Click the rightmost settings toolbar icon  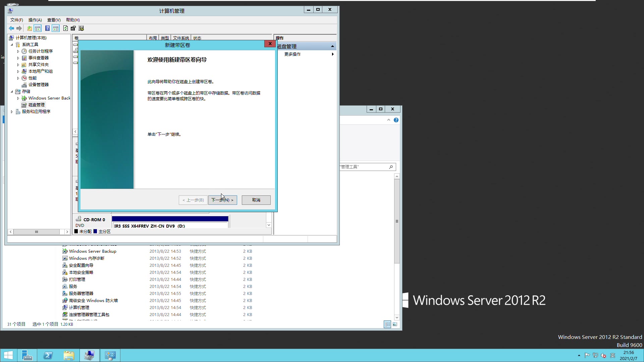pyautogui.click(x=81, y=28)
